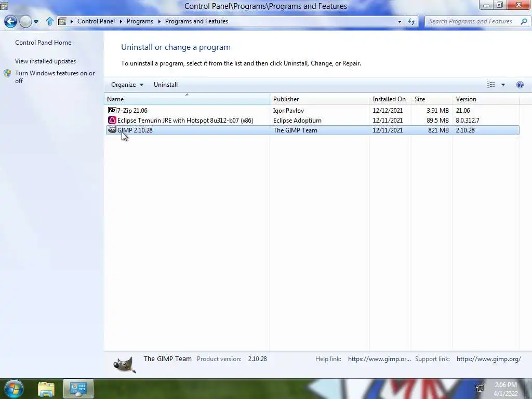532x399 pixels.
Task: Open Control Panel Home link
Action: pyautogui.click(x=43, y=43)
